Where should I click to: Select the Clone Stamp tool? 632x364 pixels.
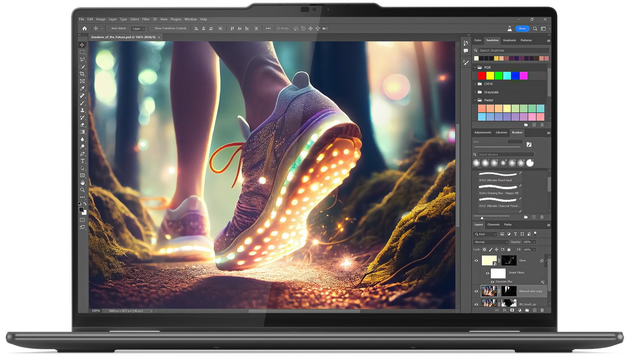(82, 110)
